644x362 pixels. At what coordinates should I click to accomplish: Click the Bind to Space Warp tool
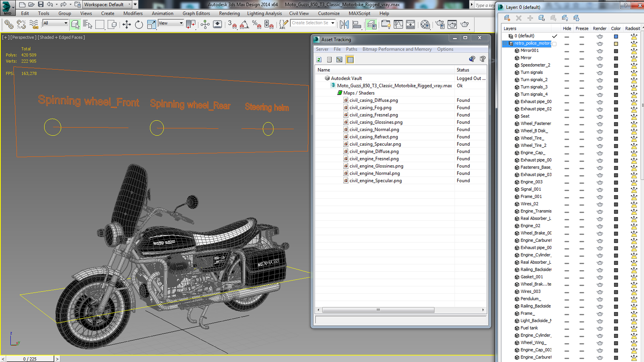coord(34,24)
